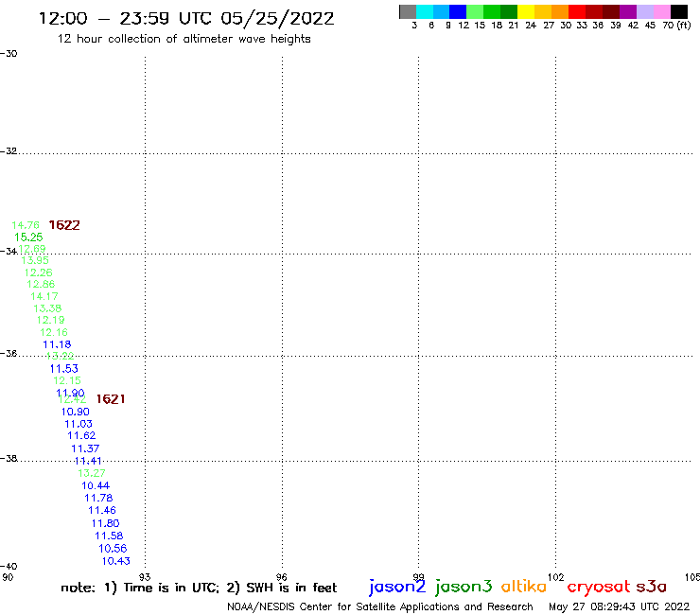Click the 96 longitude axis label
Image resolution: width=700 pixels, height=615 pixels.
[281, 577]
